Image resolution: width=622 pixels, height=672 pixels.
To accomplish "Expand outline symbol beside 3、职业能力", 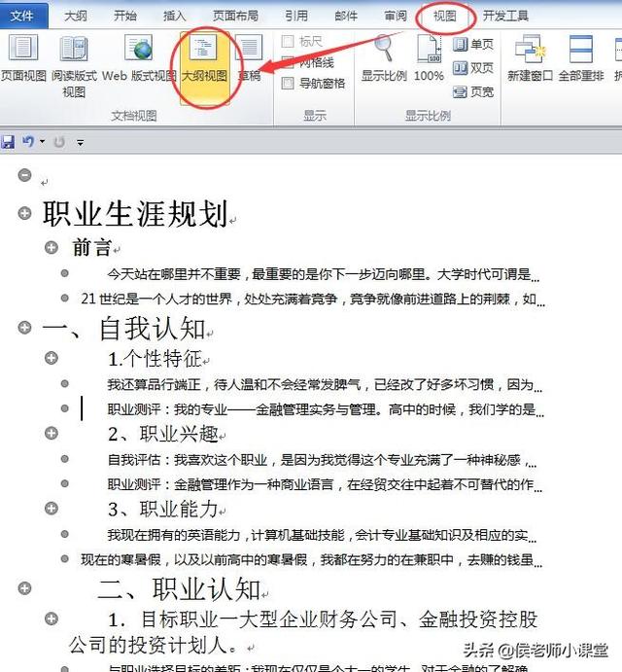I will pyautogui.click(x=52, y=509).
